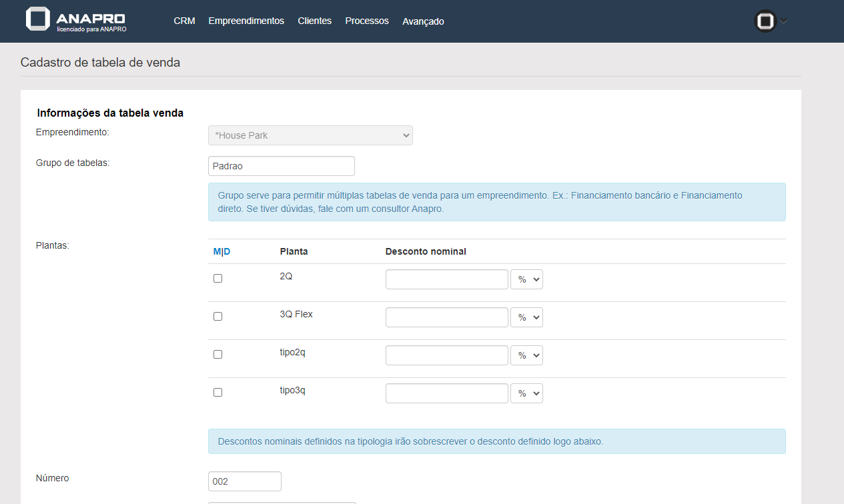Screen dimensions: 844x504
Task: Click the Número input field
Action: pyautogui.click(x=244, y=481)
